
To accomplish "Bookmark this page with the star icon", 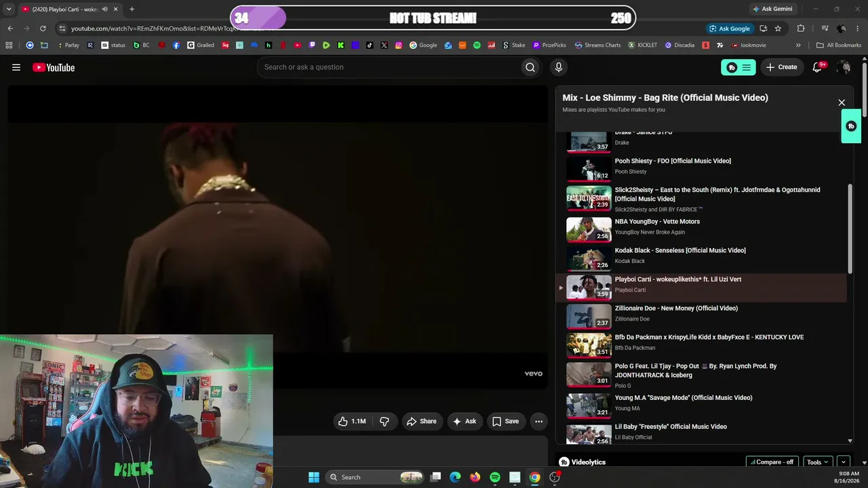I will point(778,28).
